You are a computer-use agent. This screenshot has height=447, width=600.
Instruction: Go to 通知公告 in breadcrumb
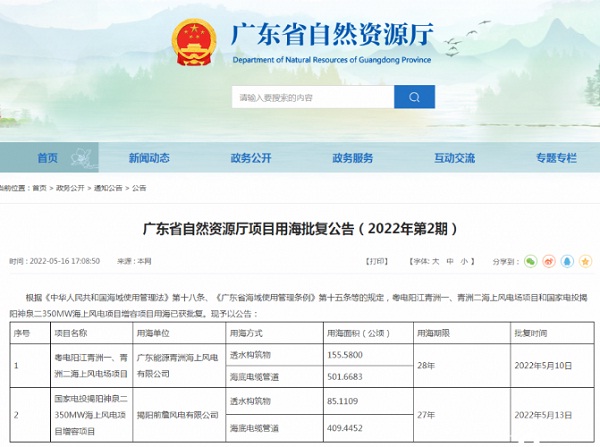point(108,188)
